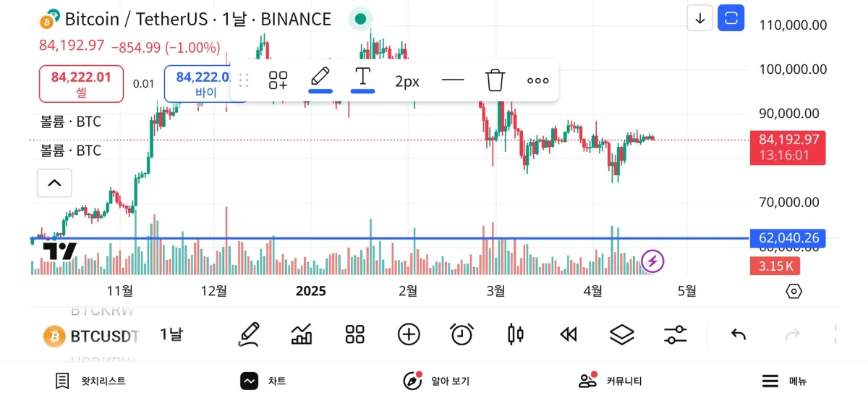The image size is (868, 401).
Task: Switch to the 왓치리스트 tab
Action: [91, 381]
